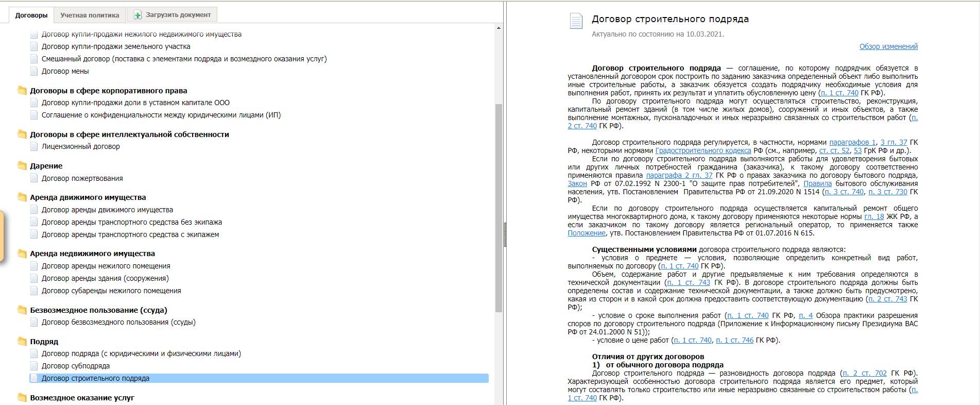
Task: Click the vertical splitter handle between panels
Action: 505,234
